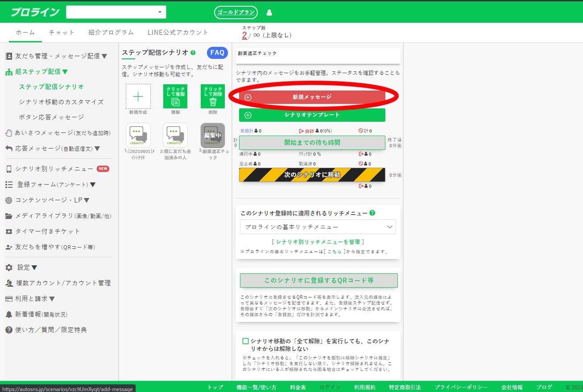This screenshot has width=583, height=392.
Task: Open the ゴールドプラン plan badge
Action: (236, 12)
